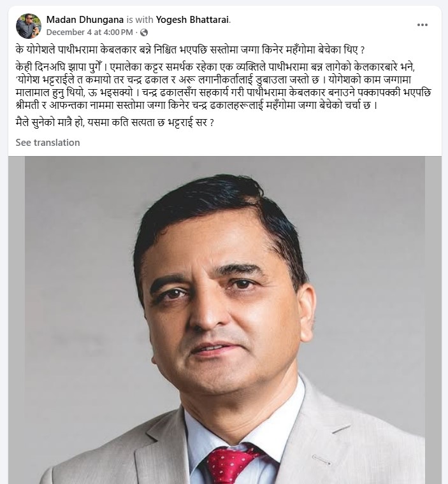Open the attached portrait photo
Viewport: 448px width, 484px height.
coord(224,320)
